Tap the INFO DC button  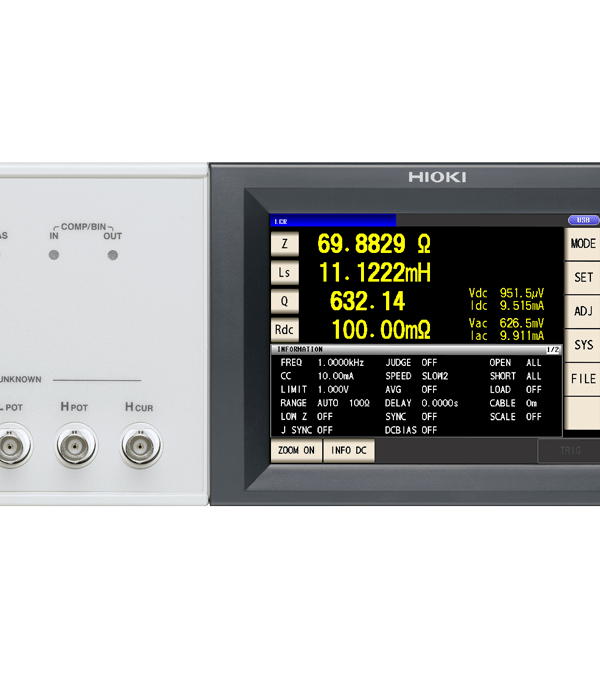click(x=349, y=451)
